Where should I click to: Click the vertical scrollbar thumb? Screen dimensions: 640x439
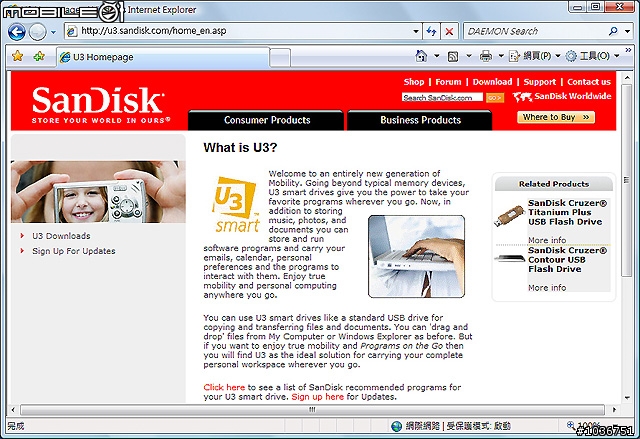click(x=626, y=180)
